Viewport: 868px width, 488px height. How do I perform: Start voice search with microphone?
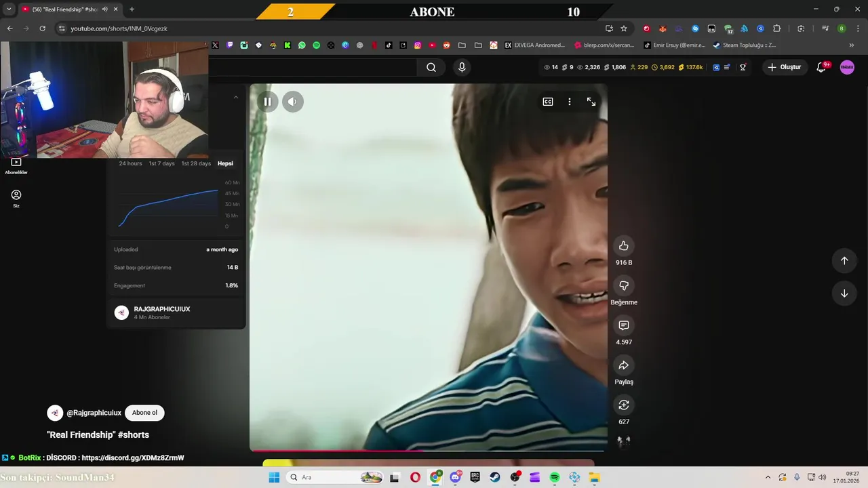coord(462,67)
